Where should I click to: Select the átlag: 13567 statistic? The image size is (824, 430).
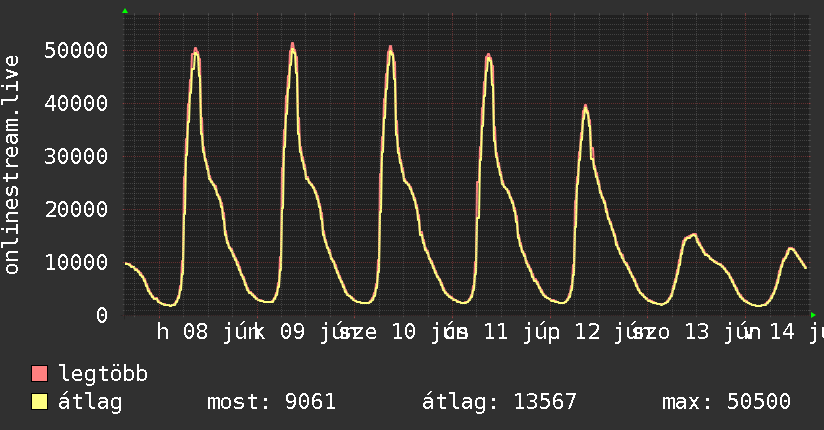coord(499,402)
